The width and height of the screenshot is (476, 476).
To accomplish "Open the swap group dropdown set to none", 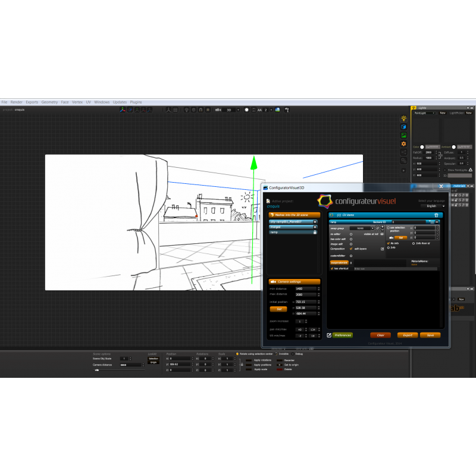I will (362, 228).
